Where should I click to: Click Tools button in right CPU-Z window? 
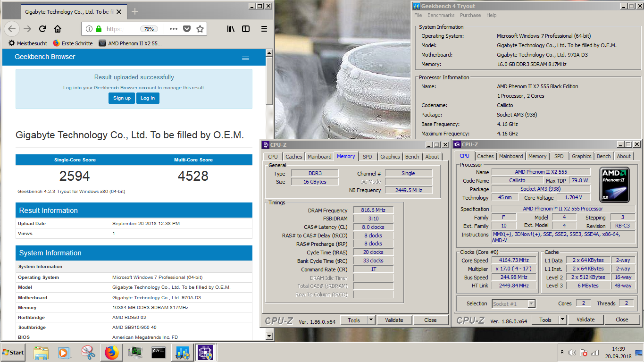pyautogui.click(x=545, y=320)
